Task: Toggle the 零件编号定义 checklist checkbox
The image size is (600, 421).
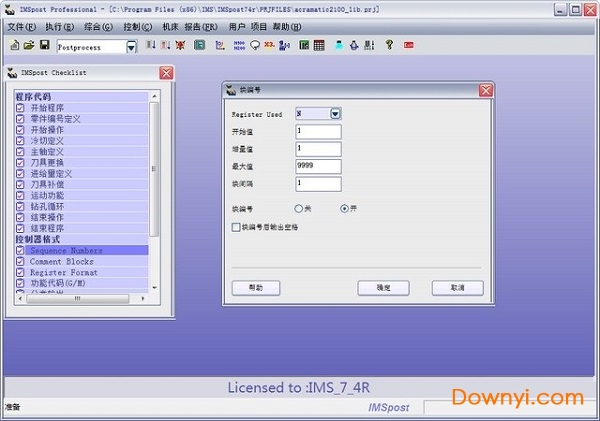Action: pos(20,119)
